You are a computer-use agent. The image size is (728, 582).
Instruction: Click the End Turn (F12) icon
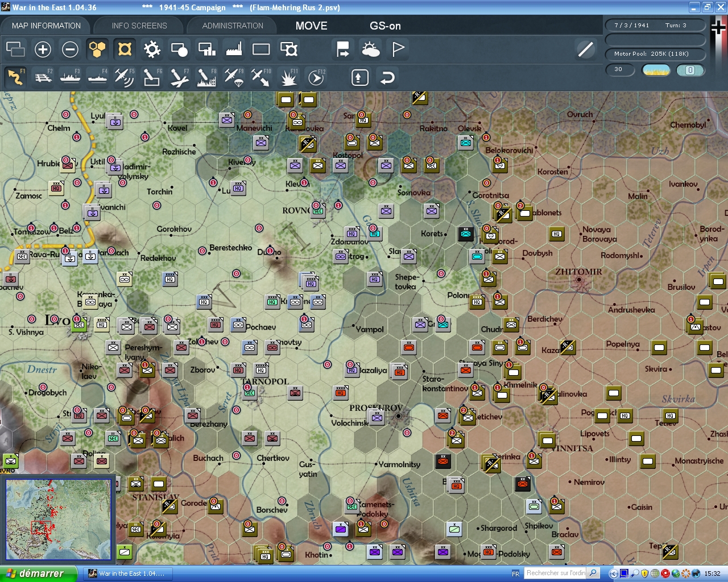[x=316, y=77]
